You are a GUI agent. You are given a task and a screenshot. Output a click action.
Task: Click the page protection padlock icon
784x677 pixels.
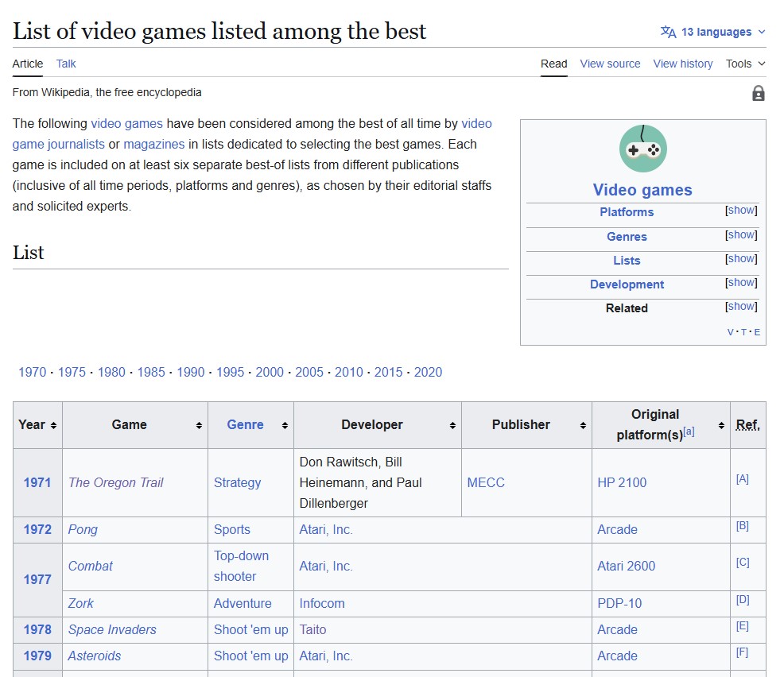[759, 93]
